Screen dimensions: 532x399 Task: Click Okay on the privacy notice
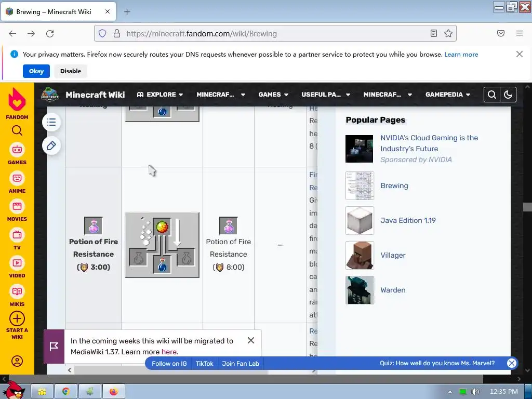click(x=36, y=71)
